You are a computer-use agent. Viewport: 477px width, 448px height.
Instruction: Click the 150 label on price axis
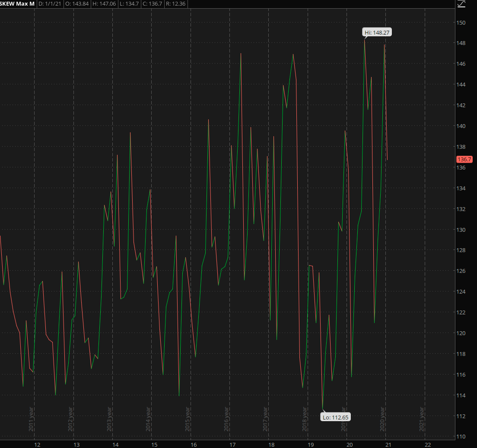point(461,22)
